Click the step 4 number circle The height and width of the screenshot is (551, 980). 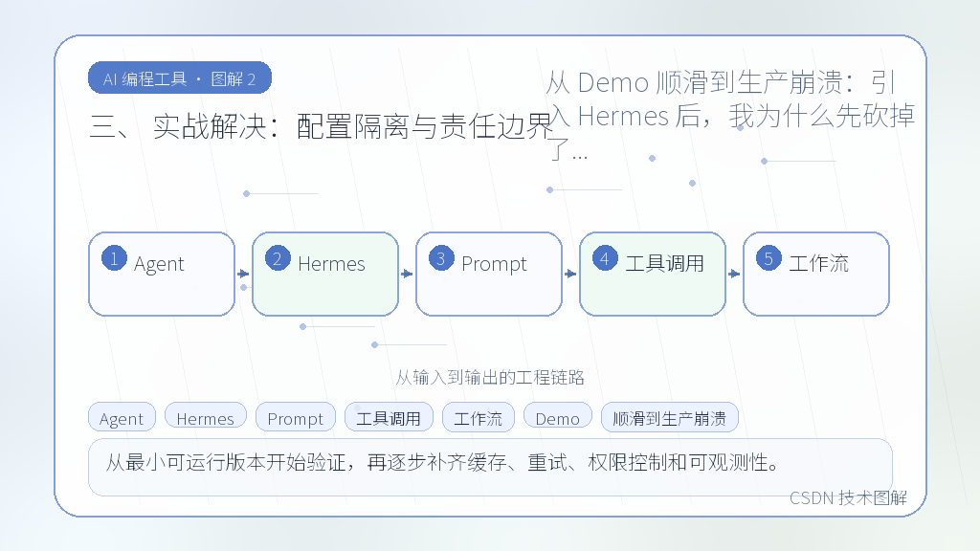click(605, 258)
